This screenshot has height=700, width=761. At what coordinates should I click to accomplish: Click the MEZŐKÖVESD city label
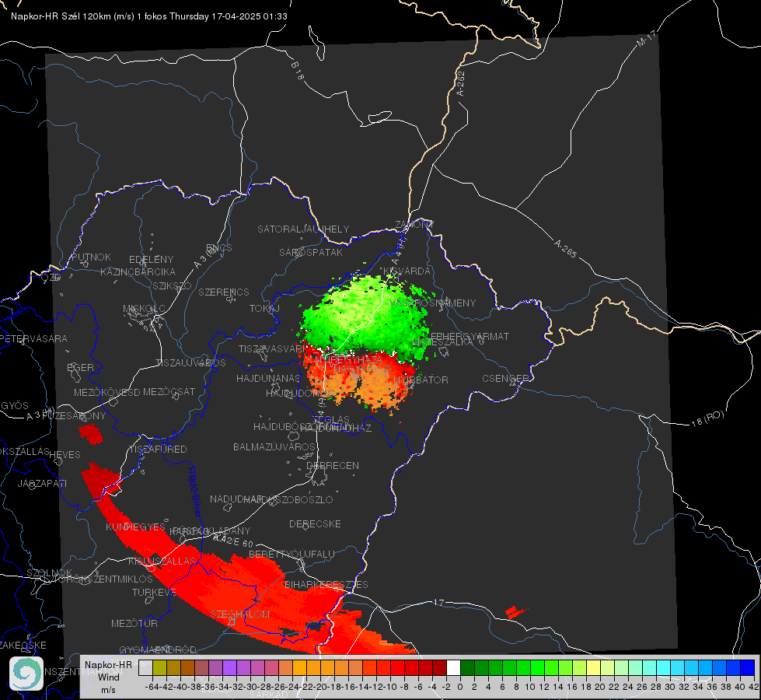107,392
